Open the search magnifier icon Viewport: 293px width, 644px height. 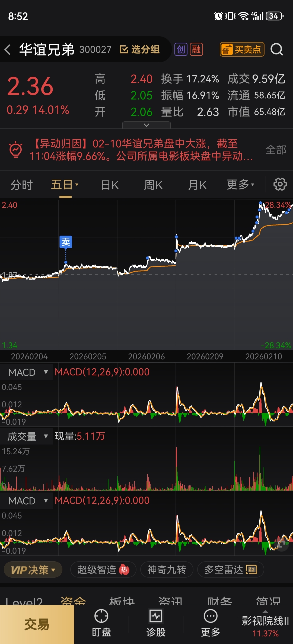pyautogui.click(x=277, y=49)
